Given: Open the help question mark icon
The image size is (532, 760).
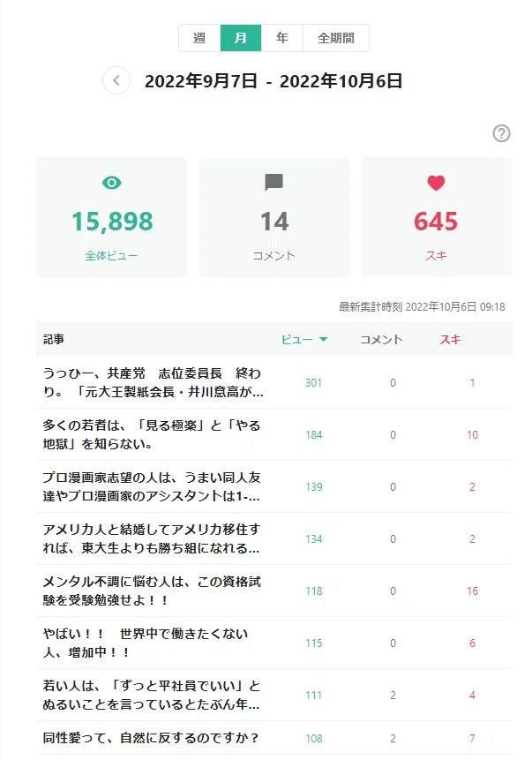Looking at the screenshot, I should pos(501,133).
